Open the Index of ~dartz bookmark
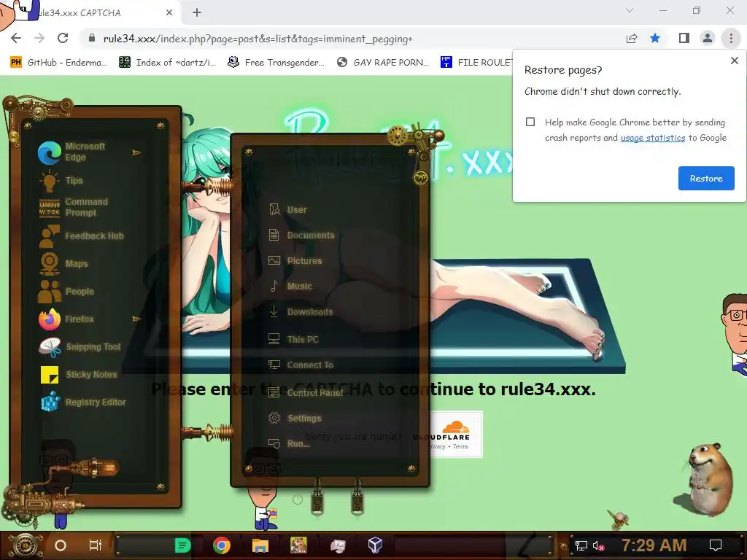Screen dimensions: 747x560 tap(167, 63)
